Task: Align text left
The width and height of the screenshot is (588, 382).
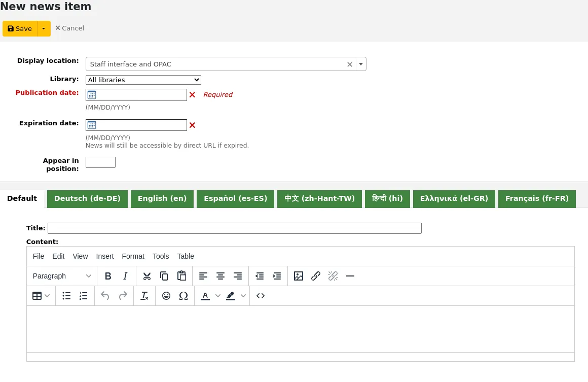Action: (203, 276)
